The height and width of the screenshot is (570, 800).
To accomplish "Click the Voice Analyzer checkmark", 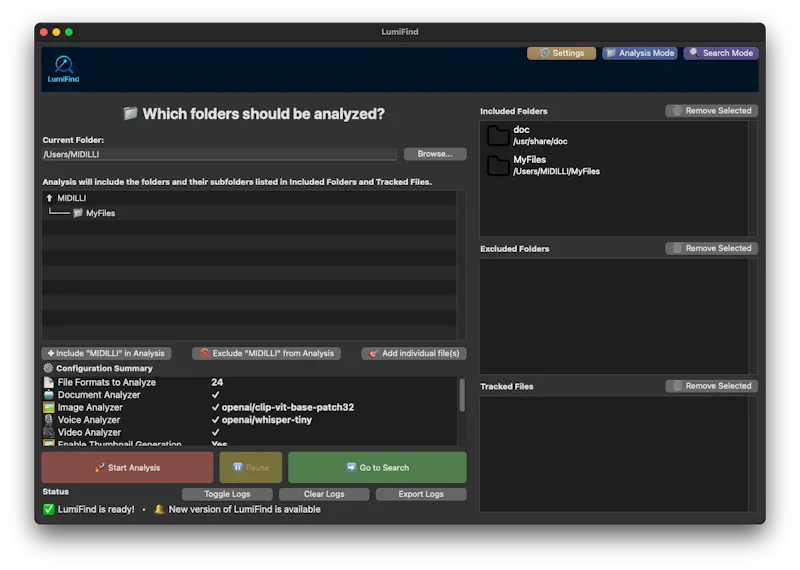I will [x=215, y=419].
